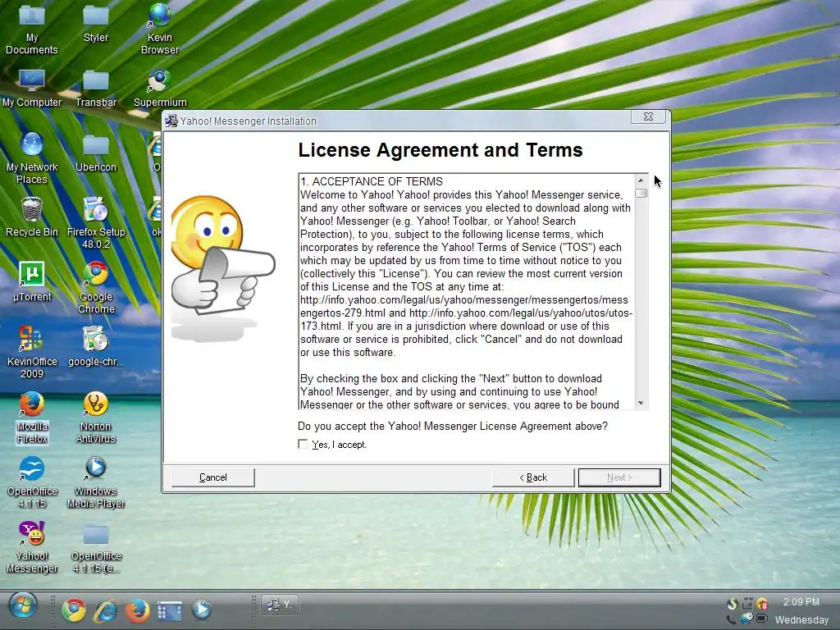Select the Google Chrome desktop shortcut
Screen dimensions: 840x630
click(x=96, y=288)
